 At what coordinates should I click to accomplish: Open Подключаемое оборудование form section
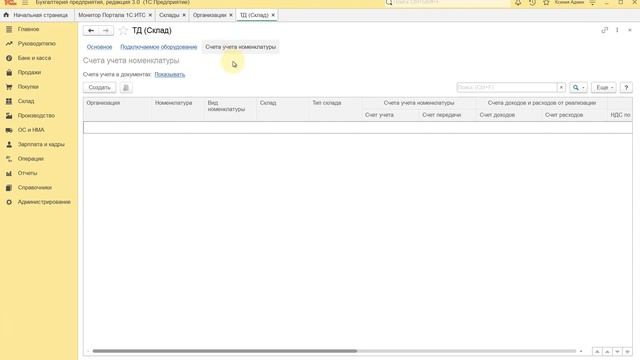point(158,47)
